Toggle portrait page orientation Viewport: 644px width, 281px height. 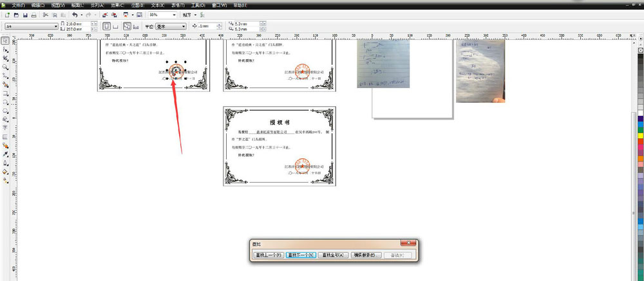point(106,26)
